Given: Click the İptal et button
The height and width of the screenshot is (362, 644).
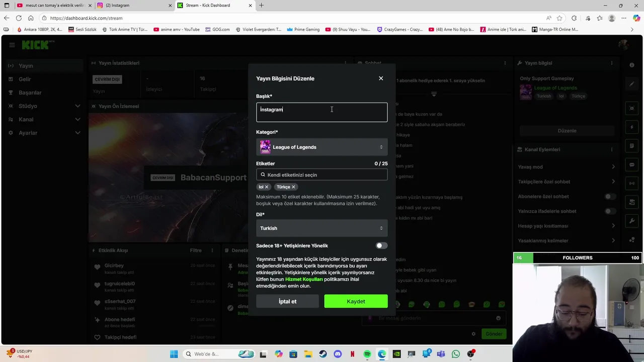Looking at the screenshot, I should (287, 301).
